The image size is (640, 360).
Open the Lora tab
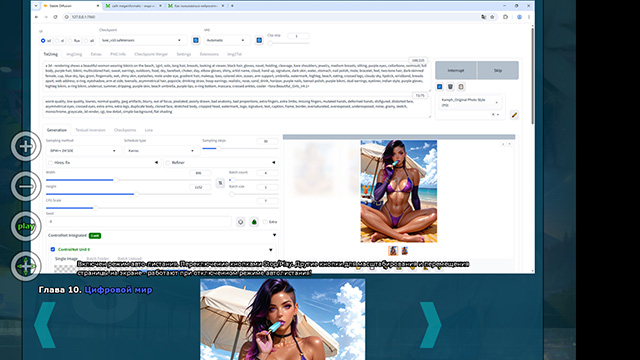point(149,130)
